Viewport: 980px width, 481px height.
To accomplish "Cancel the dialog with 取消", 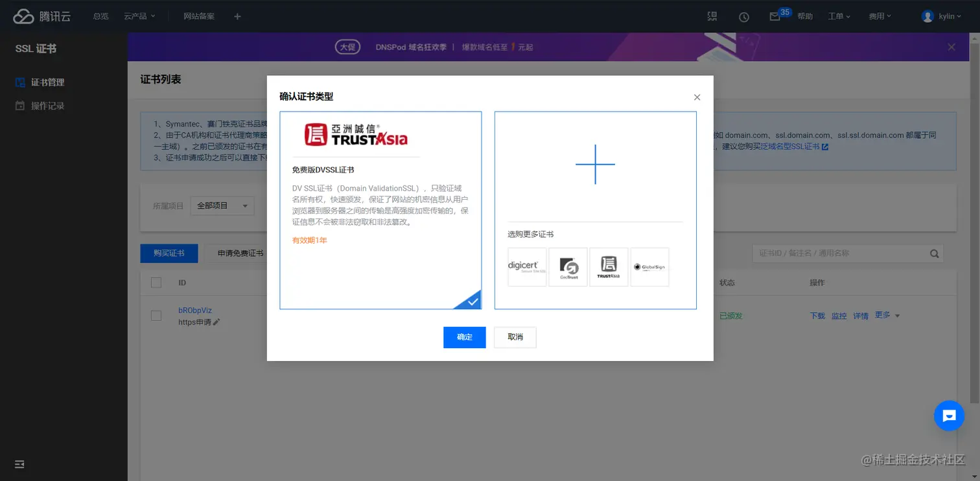I will coord(515,337).
